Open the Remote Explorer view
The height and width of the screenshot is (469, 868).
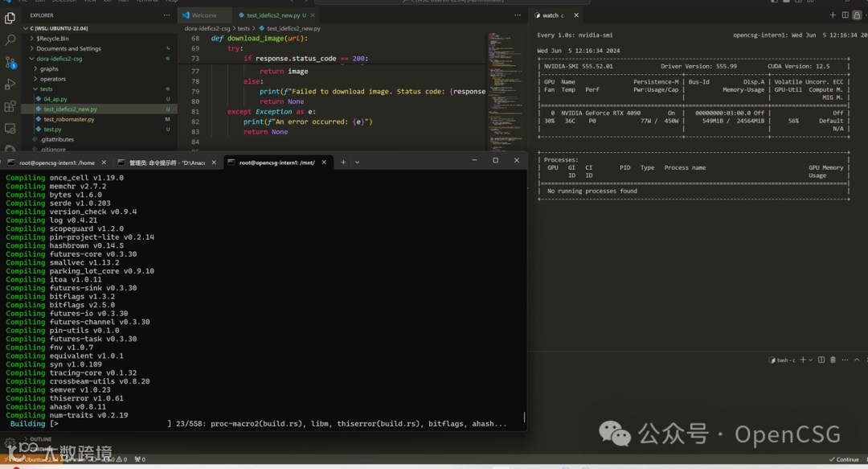click(x=10, y=129)
